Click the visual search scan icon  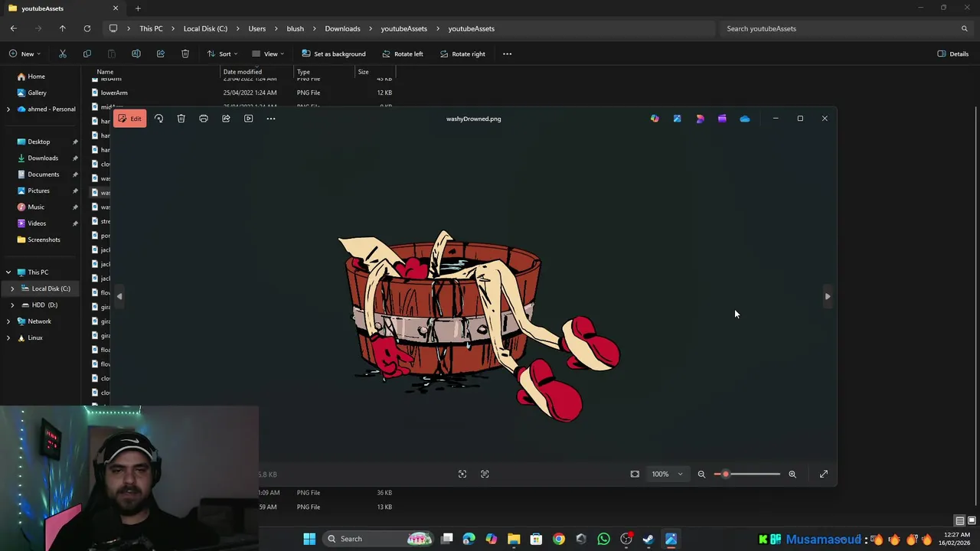click(462, 474)
